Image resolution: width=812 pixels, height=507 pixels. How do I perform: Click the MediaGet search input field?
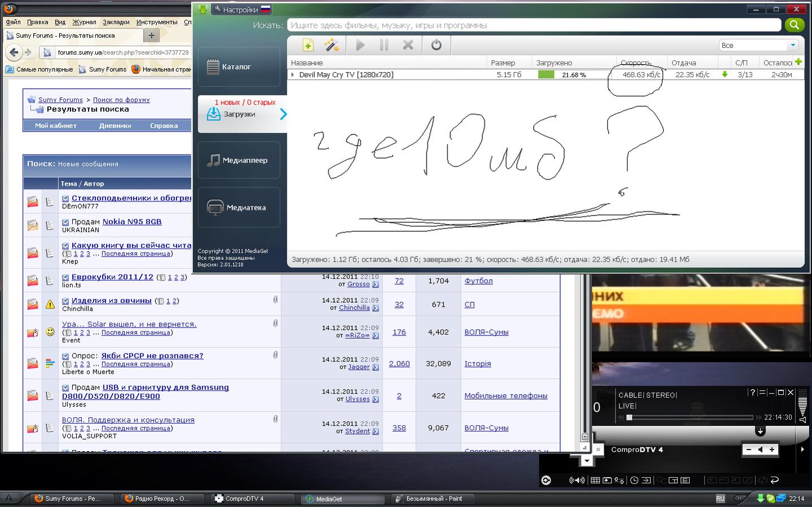pos(533,25)
